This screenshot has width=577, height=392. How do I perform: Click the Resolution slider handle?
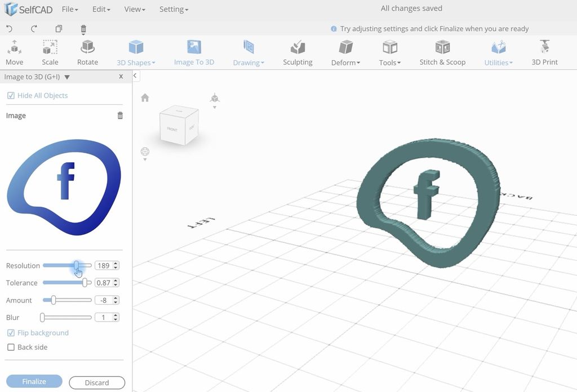click(x=76, y=265)
